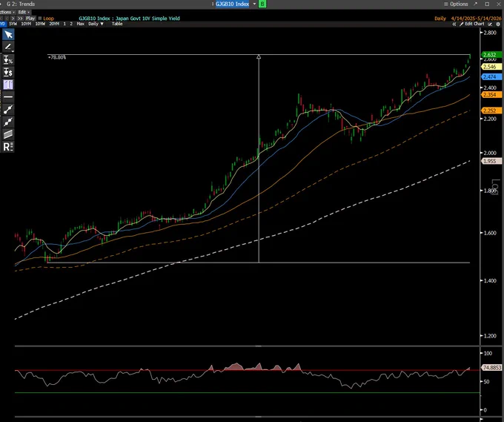Select custom range tab 1
This screenshot has width=504, height=422.
pos(64,24)
